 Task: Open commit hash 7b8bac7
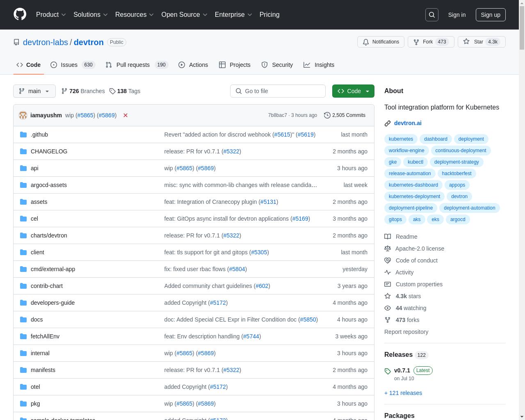click(x=278, y=115)
